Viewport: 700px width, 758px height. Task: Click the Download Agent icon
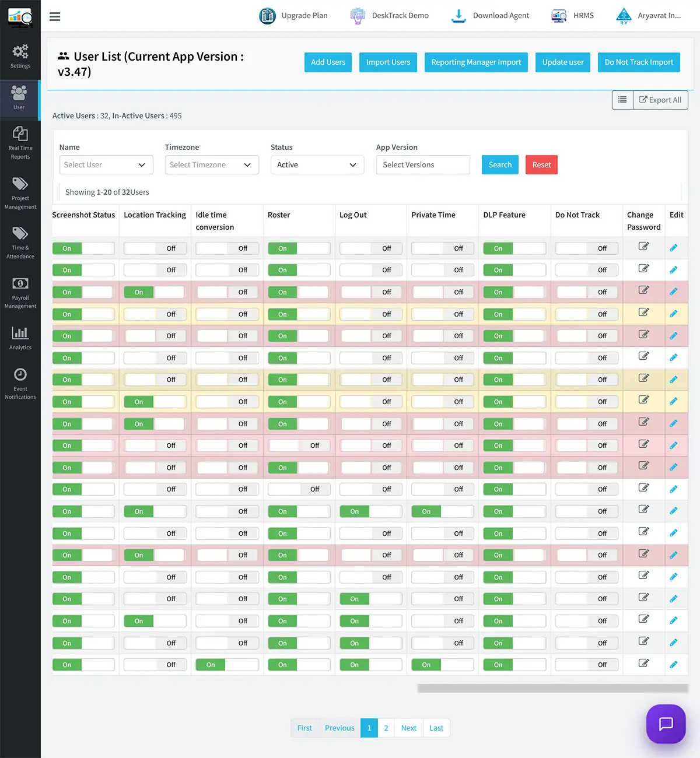tap(459, 16)
